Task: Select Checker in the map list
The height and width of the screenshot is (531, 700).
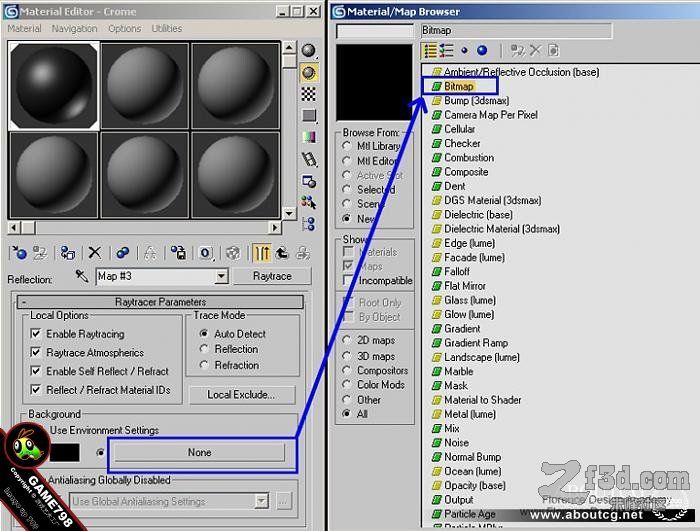Action: tap(456, 143)
